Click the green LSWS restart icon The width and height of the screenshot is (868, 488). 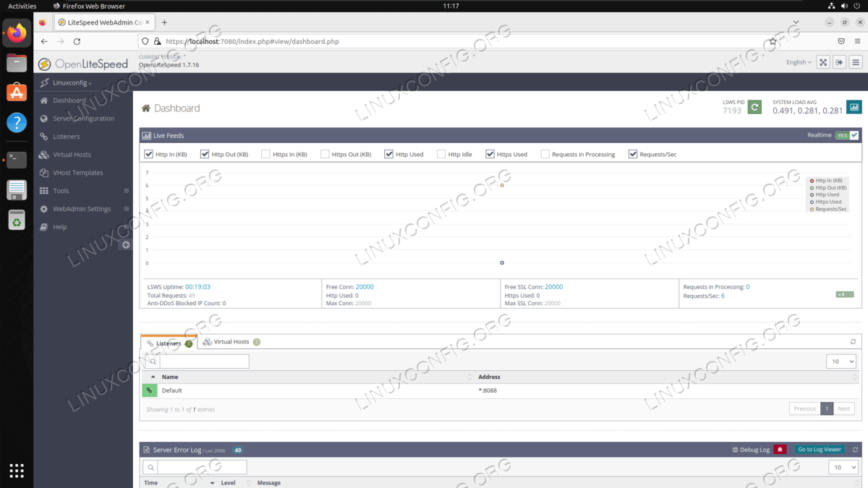pos(754,107)
